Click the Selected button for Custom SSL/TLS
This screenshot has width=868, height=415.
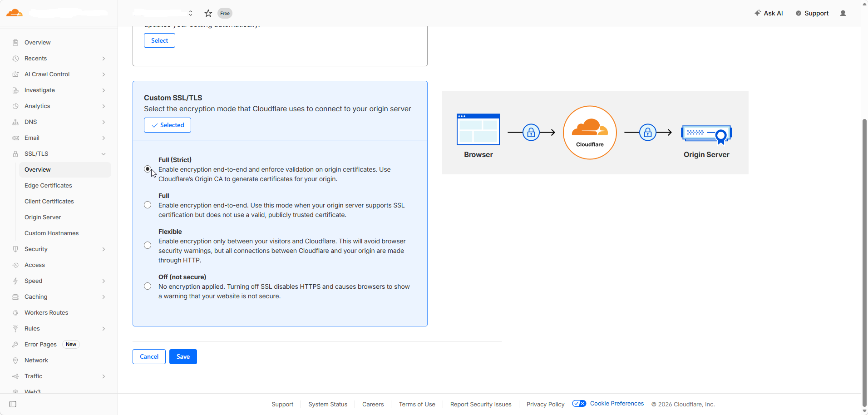(x=168, y=125)
